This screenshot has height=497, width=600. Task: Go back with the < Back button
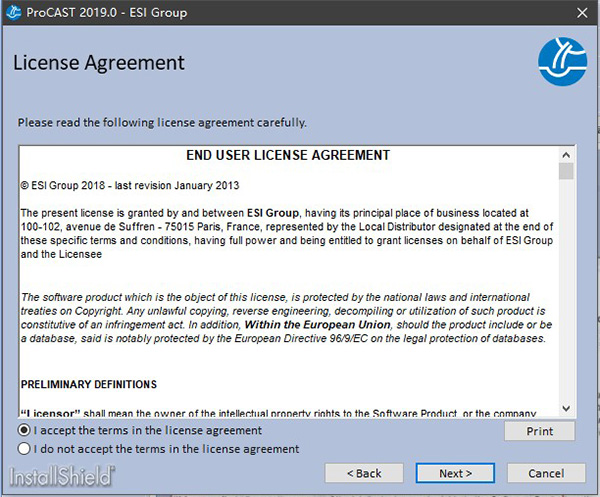click(x=364, y=473)
